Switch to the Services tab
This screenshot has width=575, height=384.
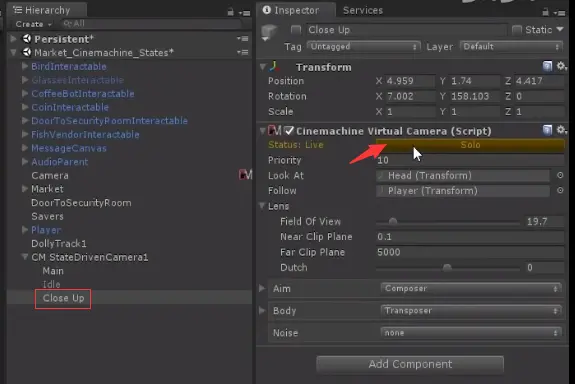363,10
